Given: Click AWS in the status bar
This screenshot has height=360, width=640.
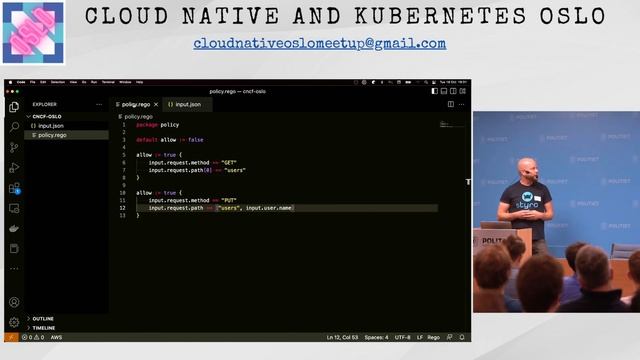Looking at the screenshot, I should [x=56, y=338].
